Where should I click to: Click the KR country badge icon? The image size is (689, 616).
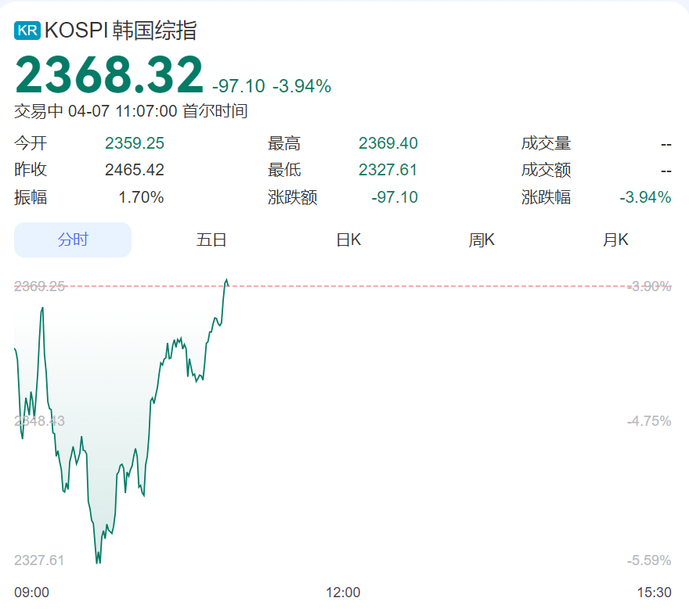[x=27, y=31]
